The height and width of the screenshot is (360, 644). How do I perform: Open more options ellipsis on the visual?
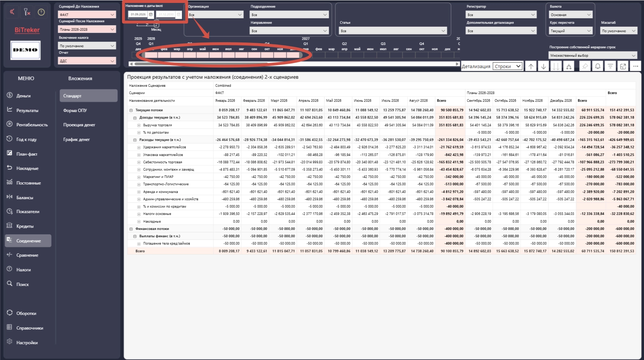tap(635, 66)
